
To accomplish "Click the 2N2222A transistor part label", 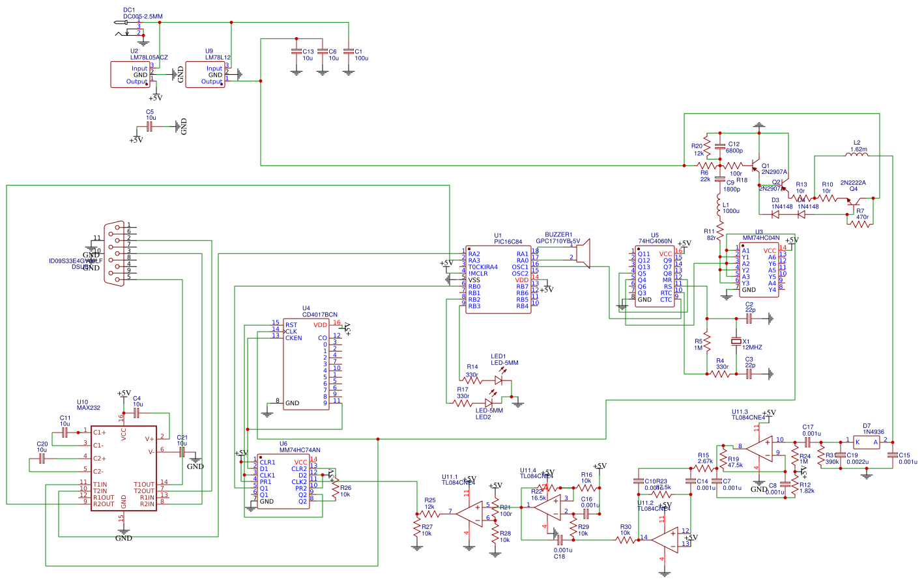I will 853,183.
